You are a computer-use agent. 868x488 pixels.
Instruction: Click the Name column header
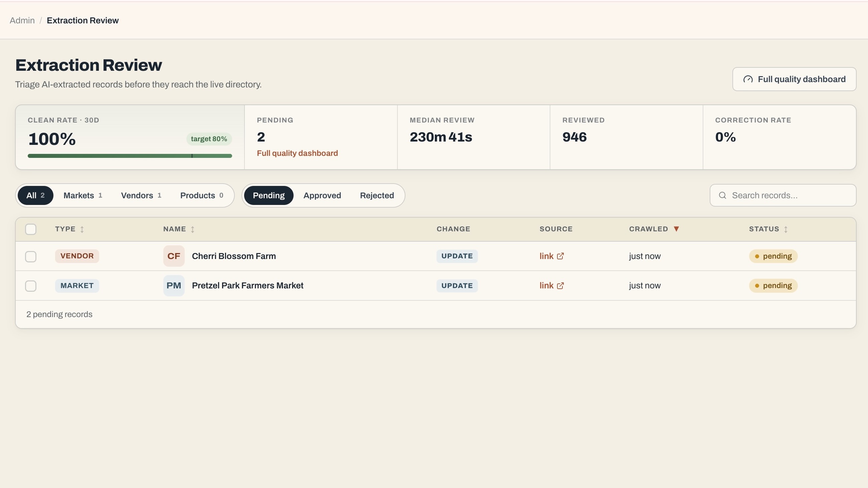coord(179,229)
